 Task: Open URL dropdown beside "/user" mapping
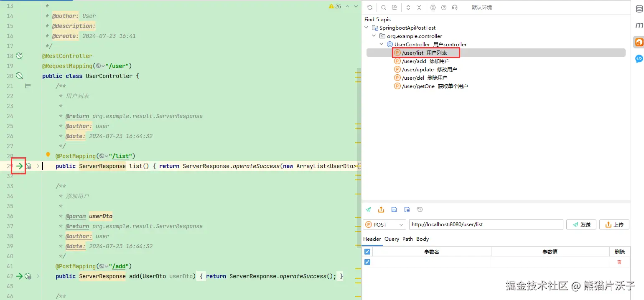coord(100,66)
